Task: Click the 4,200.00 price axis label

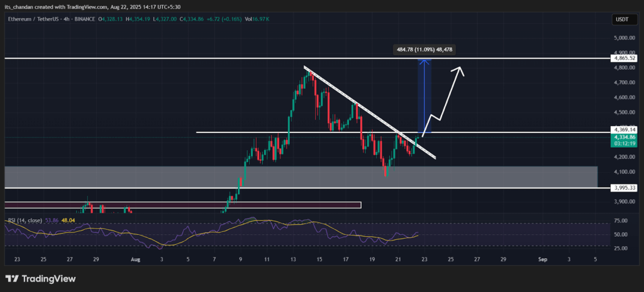Action: coord(625,157)
